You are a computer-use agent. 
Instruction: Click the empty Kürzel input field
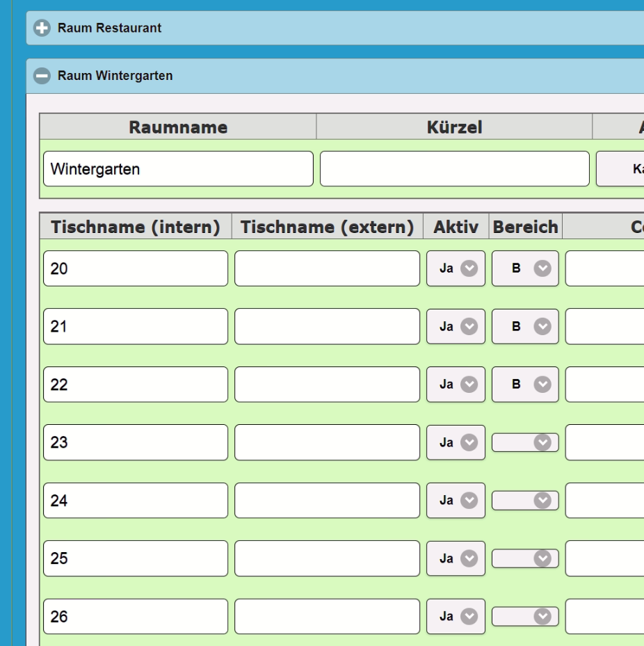coord(454,169)
